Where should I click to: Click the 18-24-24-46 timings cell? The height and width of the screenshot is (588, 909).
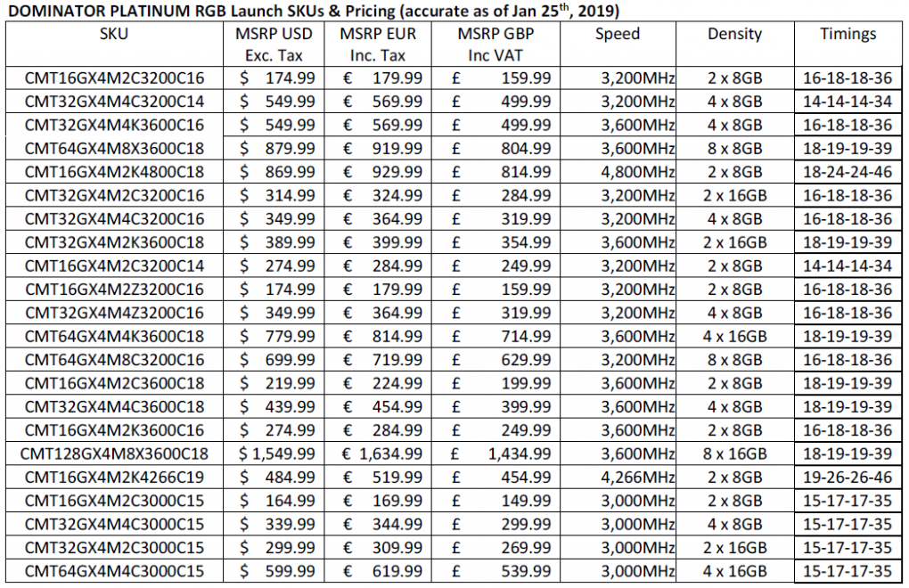(x=848, y=171)
